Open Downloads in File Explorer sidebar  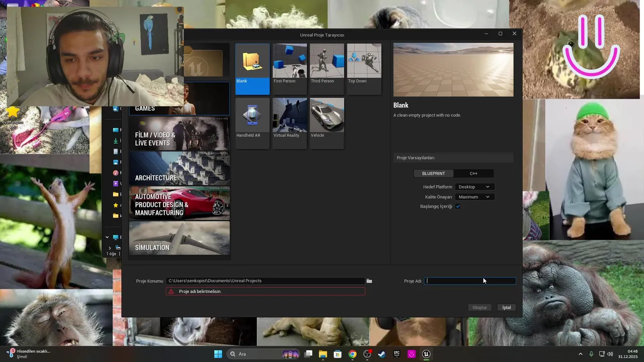click(x=116, y=141)
